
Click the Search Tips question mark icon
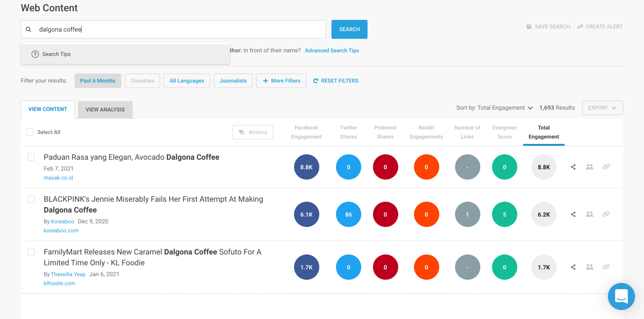[x=35, y=54]
